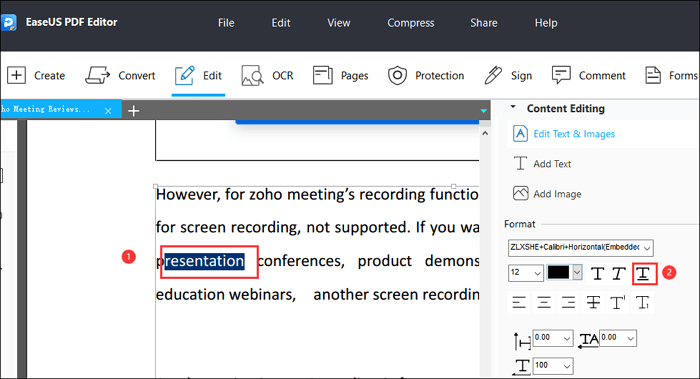Click the black font color swatch

coord(558,272)
